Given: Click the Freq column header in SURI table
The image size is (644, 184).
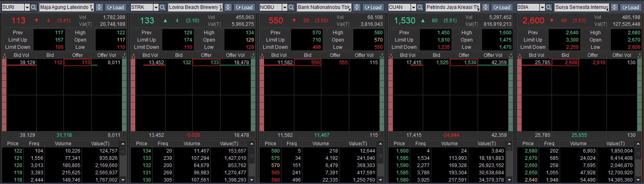Looking at the screenshot, I should (34, 144).
